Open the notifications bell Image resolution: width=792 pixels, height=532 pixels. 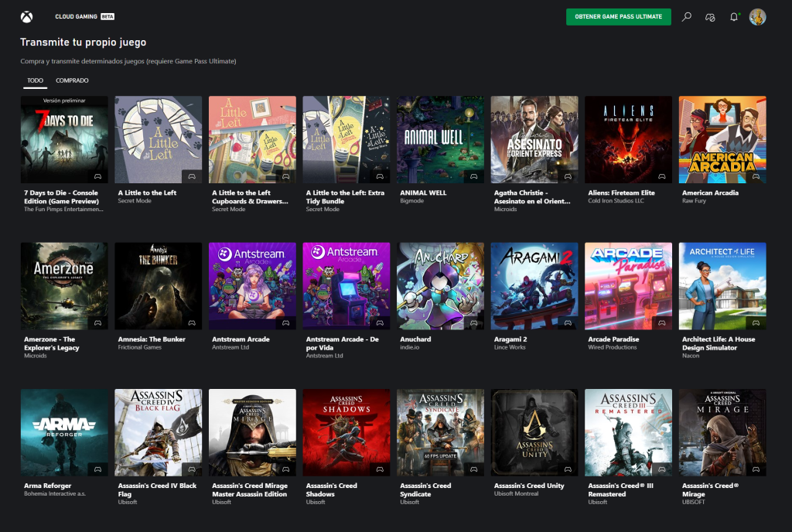734,17
